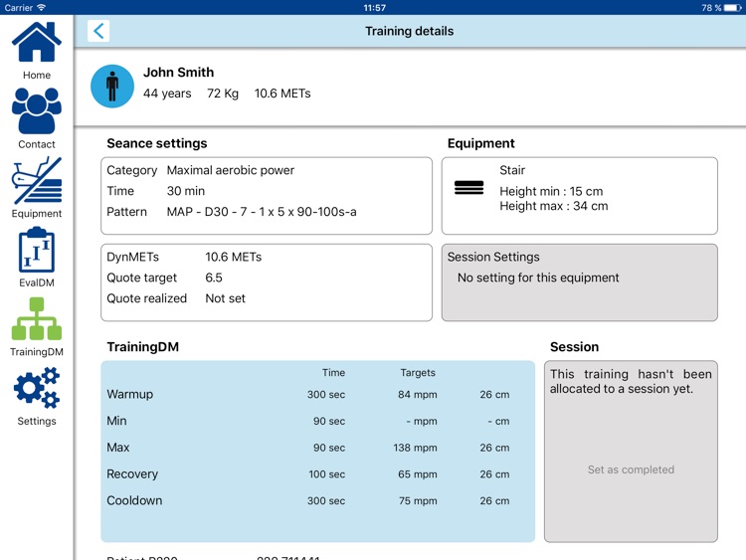Viewport: 746px width, 560px height.
Task: Select the Contact label in sidebar
Action: pyautogui.click(x=37, y=144)
